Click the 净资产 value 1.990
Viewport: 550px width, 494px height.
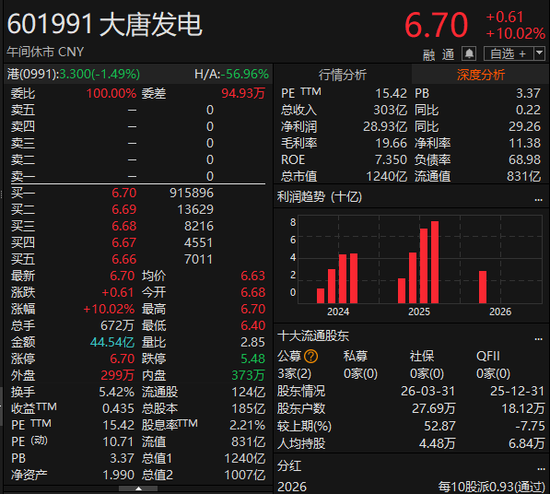[119, 475]
